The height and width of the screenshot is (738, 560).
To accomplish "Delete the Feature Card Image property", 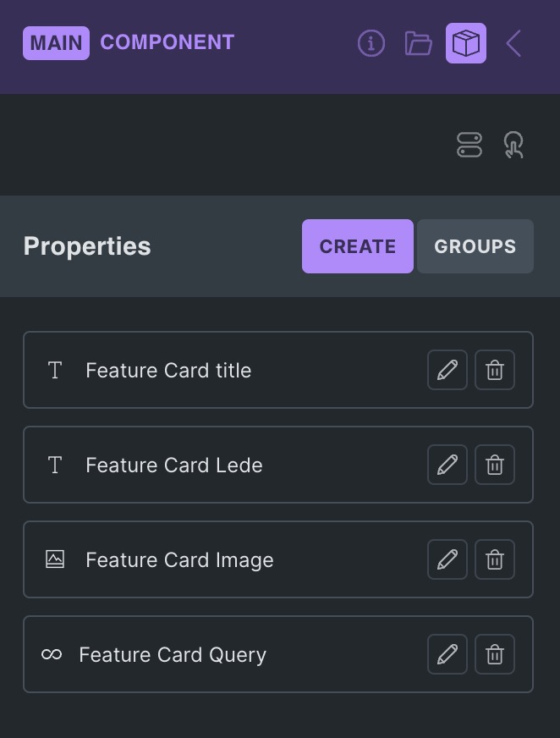I will [494, 559].
